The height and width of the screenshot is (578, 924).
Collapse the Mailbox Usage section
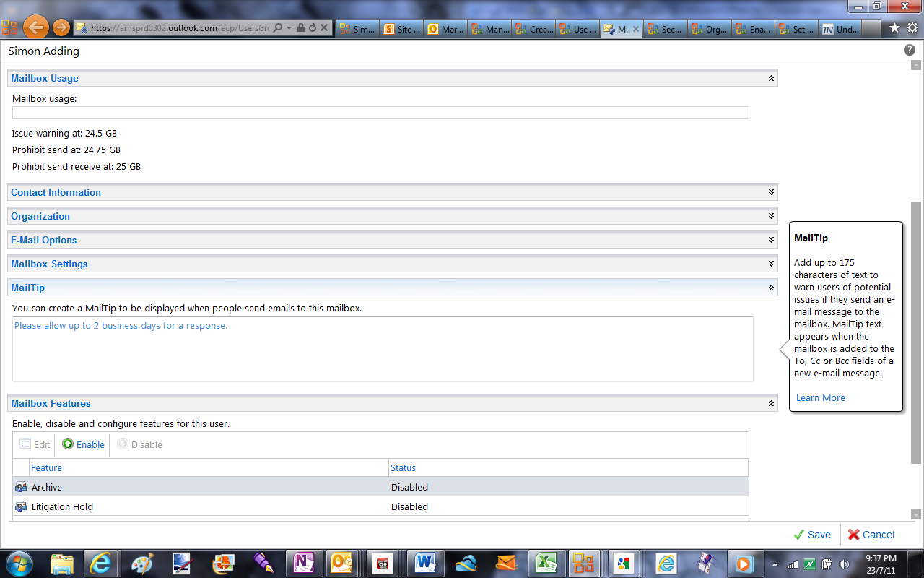(771, 78)
